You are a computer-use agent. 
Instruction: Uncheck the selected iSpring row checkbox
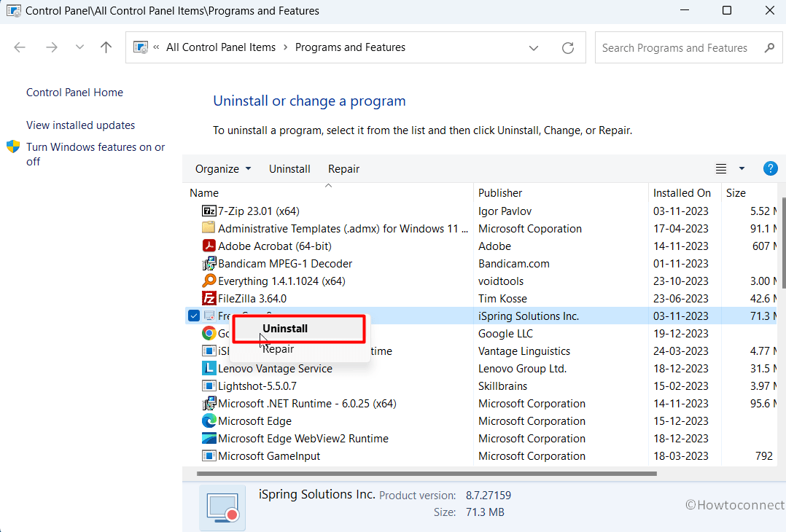(x=193, y=316)
